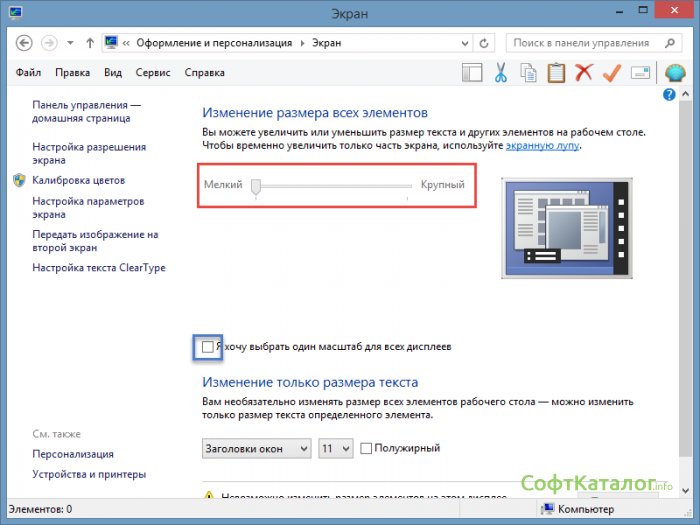Open the 'Сервис' menu
The height and width of the screenshot is (525, 700).
pos(153,73)
